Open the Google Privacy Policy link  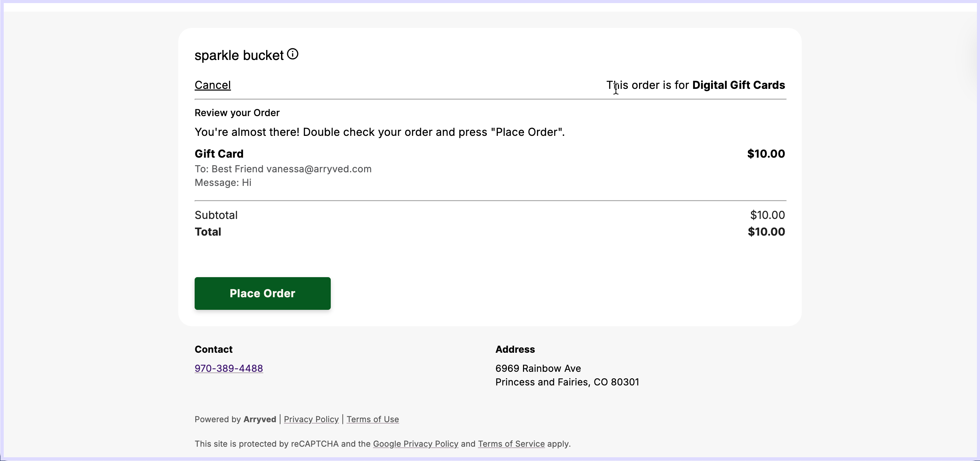pyautogui.click(x=415, y=444)
